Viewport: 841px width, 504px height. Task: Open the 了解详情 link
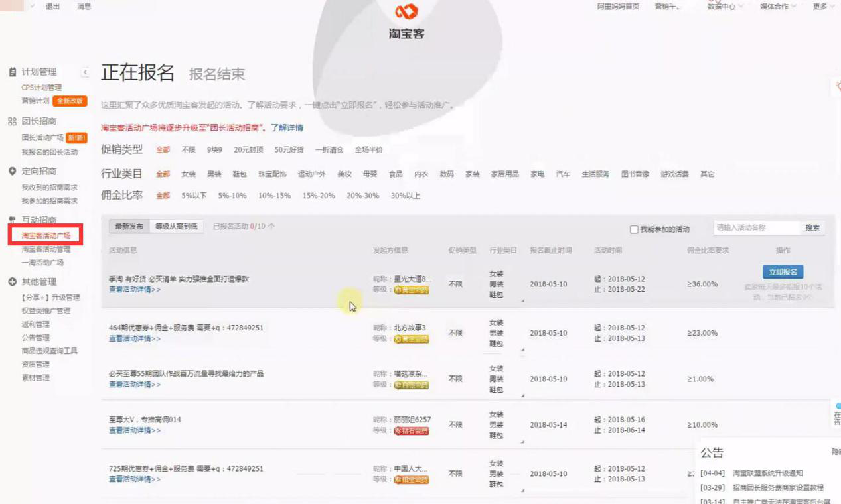click(287, 127)
